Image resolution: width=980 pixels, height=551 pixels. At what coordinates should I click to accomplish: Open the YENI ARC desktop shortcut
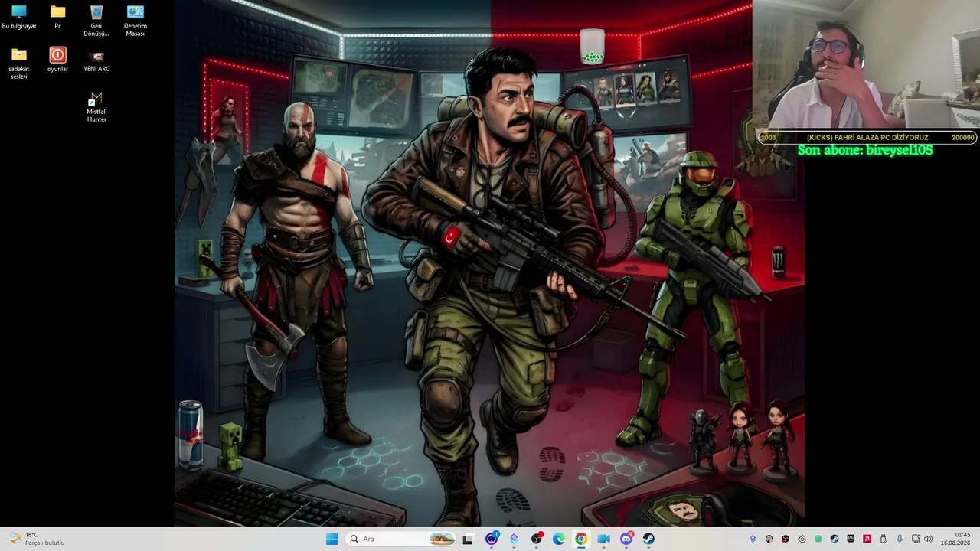pyautogui.click(x=96, y=60)
